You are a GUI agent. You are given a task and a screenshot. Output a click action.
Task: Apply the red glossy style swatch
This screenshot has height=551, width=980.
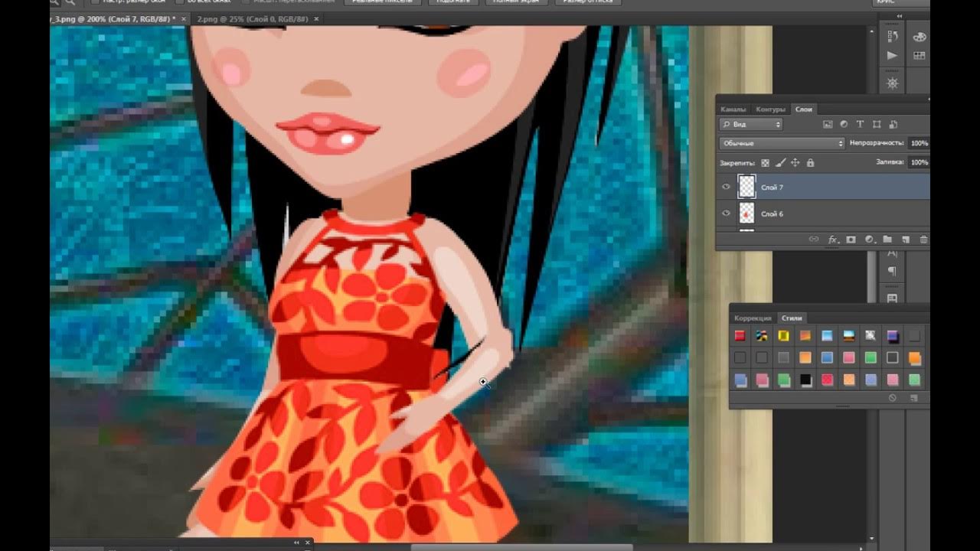pyautogui.click(x=740, y=335)
